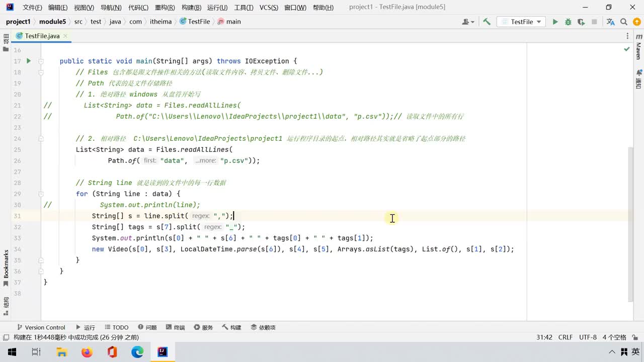This screenshot has width=644, height=362.
Task: Collapse the main method fold marker on line 17
Action: [x=41, y=61]
